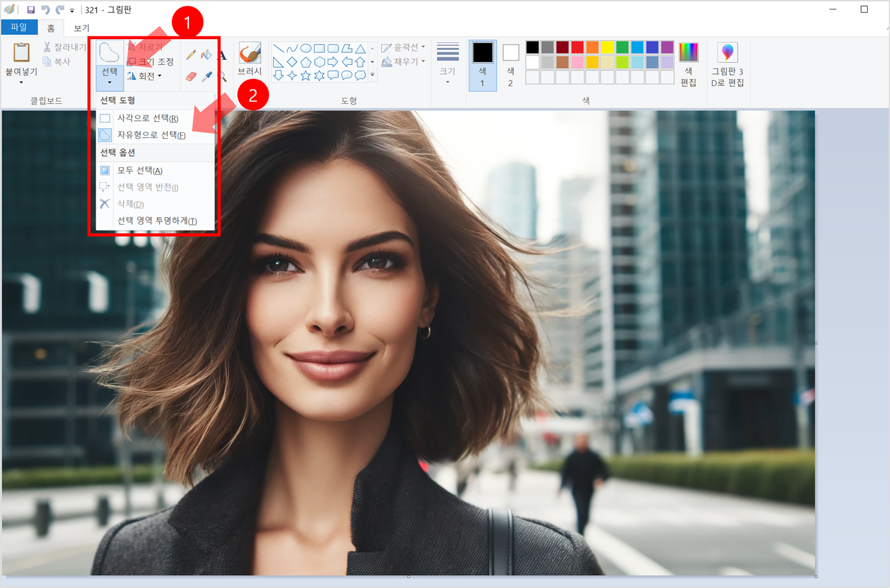Expand the 붙여넣기 paste dropdown arrow
This screenshot has width=890, height=588.
[x=22, y=83]
